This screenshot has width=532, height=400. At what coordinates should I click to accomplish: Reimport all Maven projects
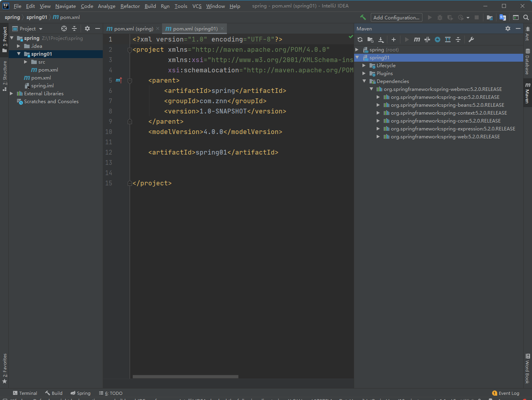pyautogui.click(x=360, y=40)
